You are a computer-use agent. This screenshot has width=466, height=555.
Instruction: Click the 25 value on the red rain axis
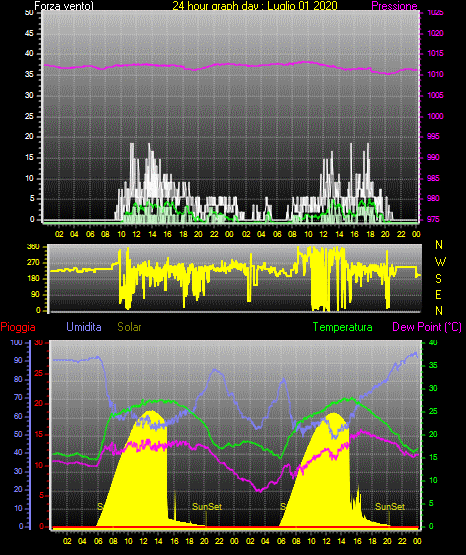39,373
